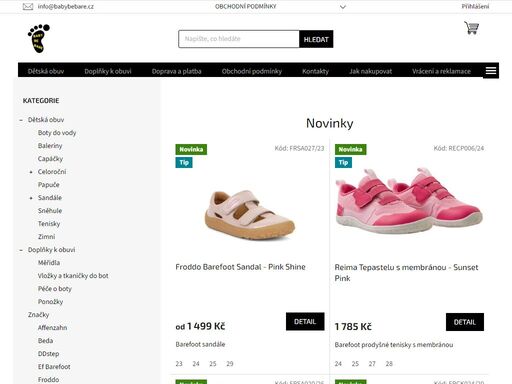Screen dimensions: 512x384
Task: Click the Tip badge on Reima sneakers
Action: pos(343,163)
